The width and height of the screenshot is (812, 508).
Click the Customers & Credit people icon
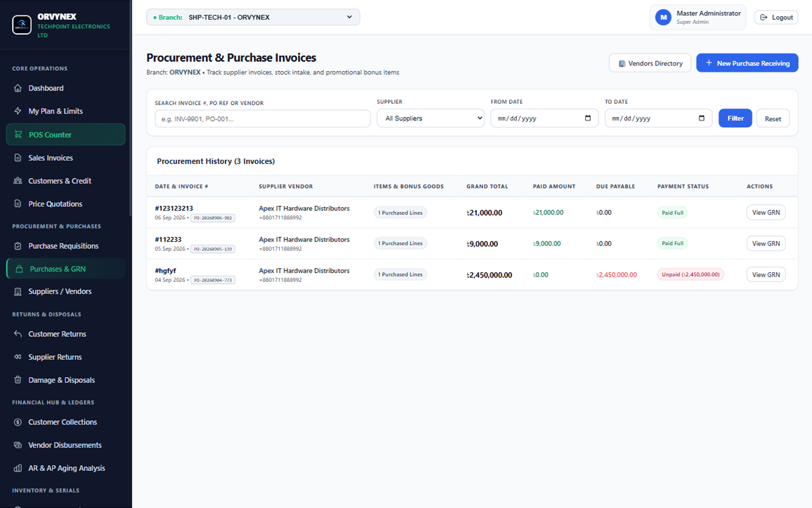pyautogui.click(x=18, y=181)
